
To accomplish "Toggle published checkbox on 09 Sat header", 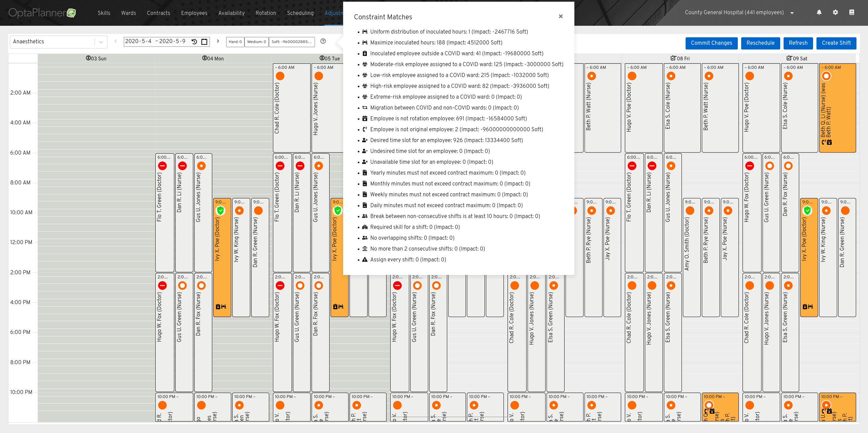I will [x=789, y=58].
